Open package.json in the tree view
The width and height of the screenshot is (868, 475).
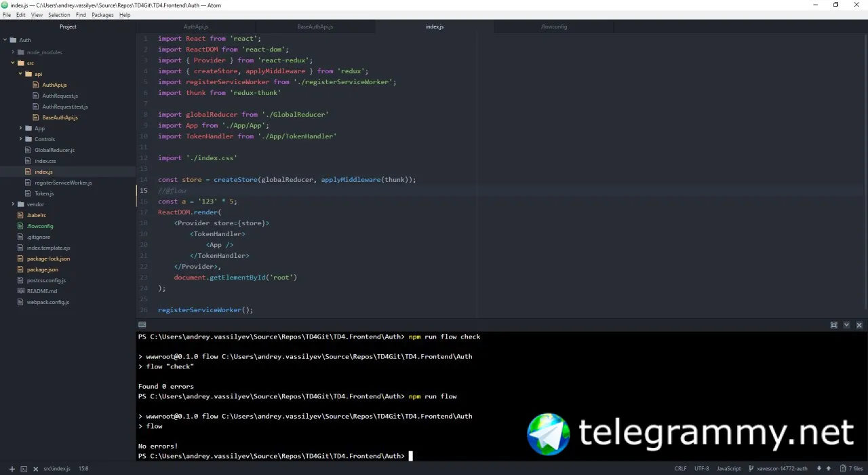pos(43,269)
